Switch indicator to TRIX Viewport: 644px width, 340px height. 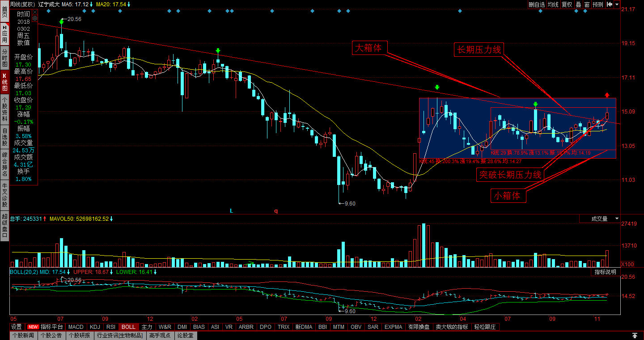[x=284, y=327]
